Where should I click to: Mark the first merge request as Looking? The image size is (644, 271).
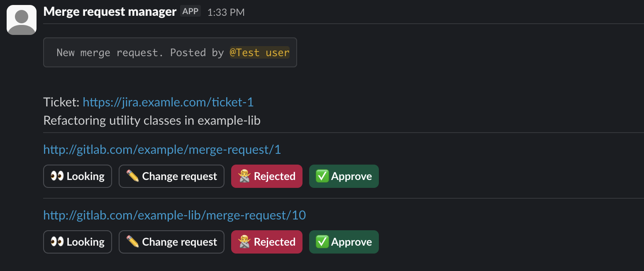[x=77, y=176]
